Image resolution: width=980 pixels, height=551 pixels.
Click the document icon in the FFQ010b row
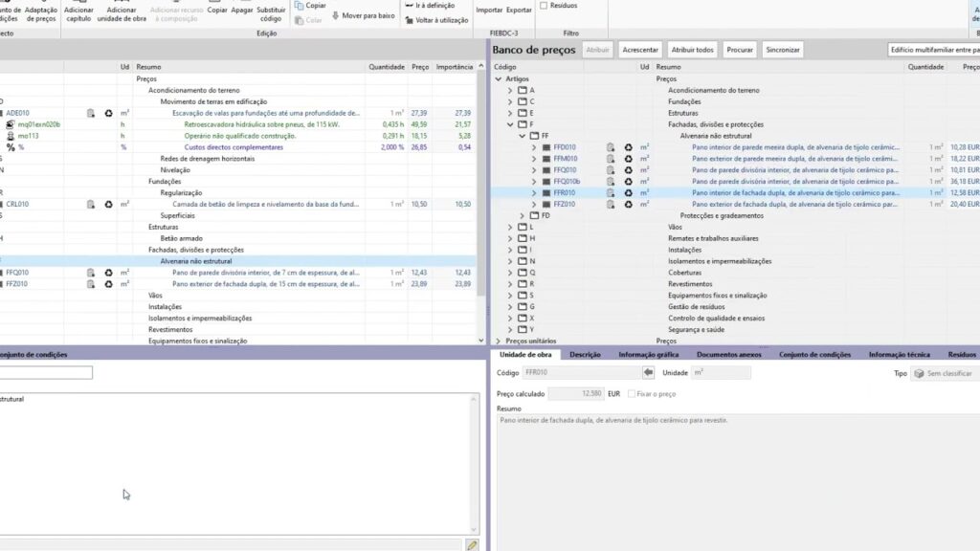[610, 181]
